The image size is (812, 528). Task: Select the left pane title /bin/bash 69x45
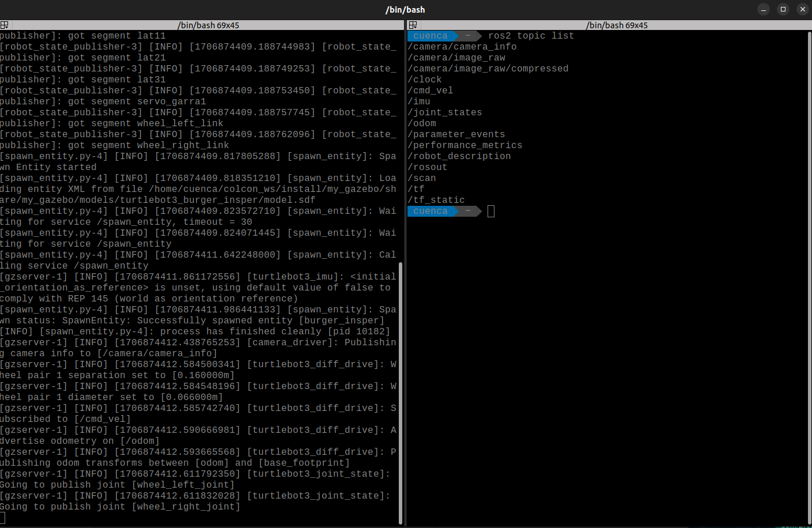pyautogui.click(x=209, y=25)
